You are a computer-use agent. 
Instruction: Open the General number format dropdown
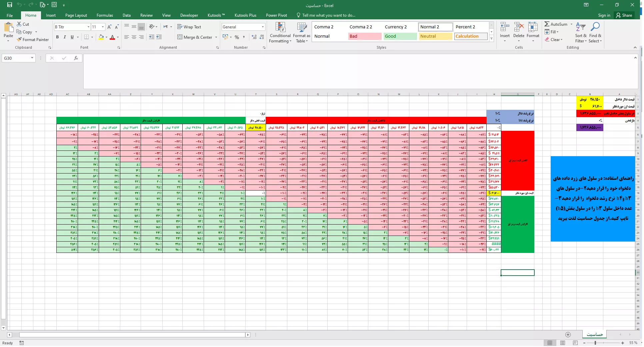[263, 27]
